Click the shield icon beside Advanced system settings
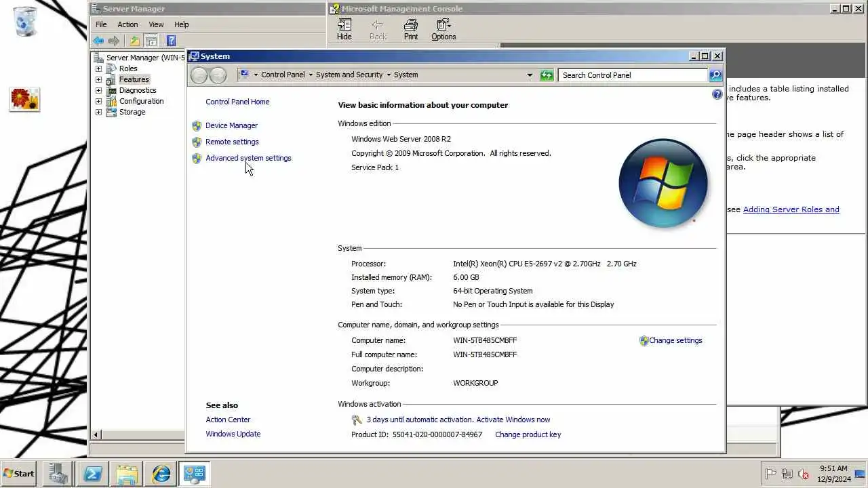868x488 pixels. [197, 158]
